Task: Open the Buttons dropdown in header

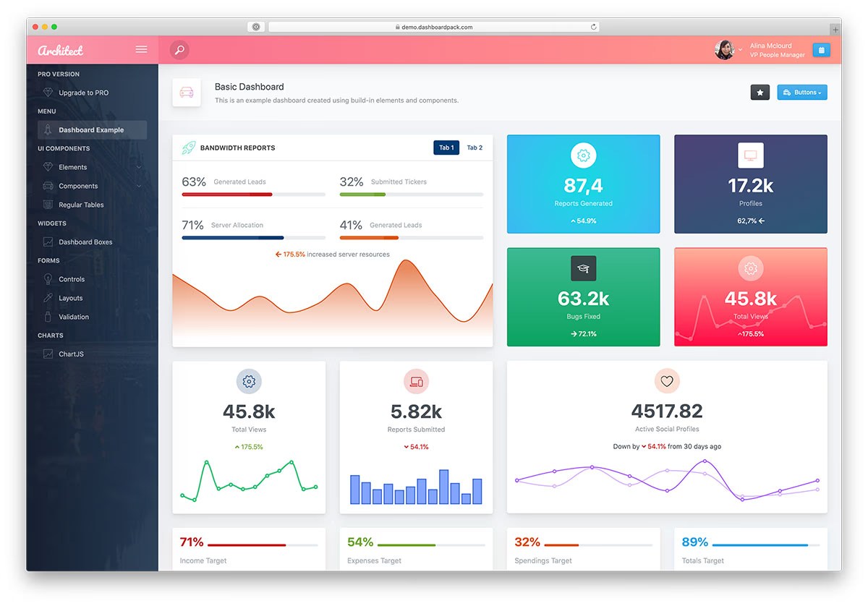Action: [x=801, y=93]
